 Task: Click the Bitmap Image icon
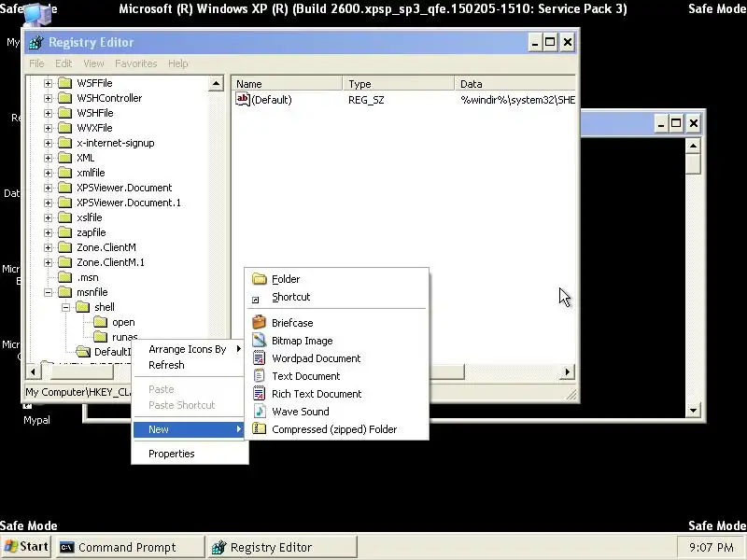(260, 340)
